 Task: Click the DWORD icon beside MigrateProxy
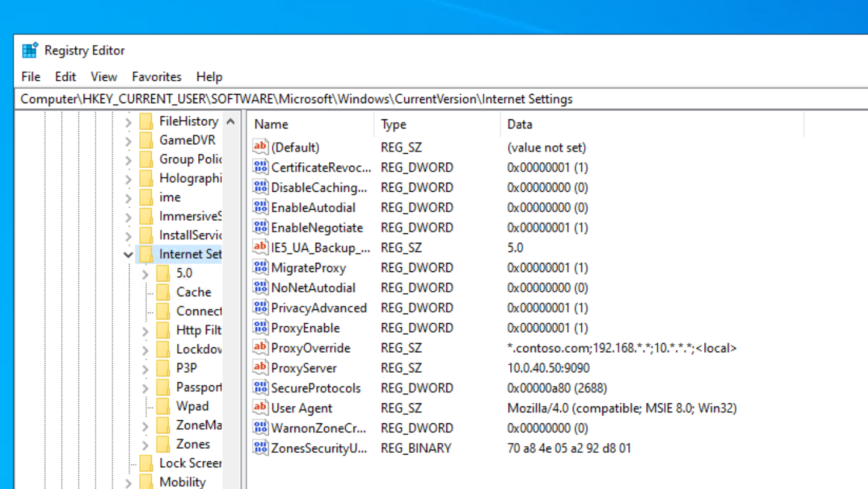260,268
